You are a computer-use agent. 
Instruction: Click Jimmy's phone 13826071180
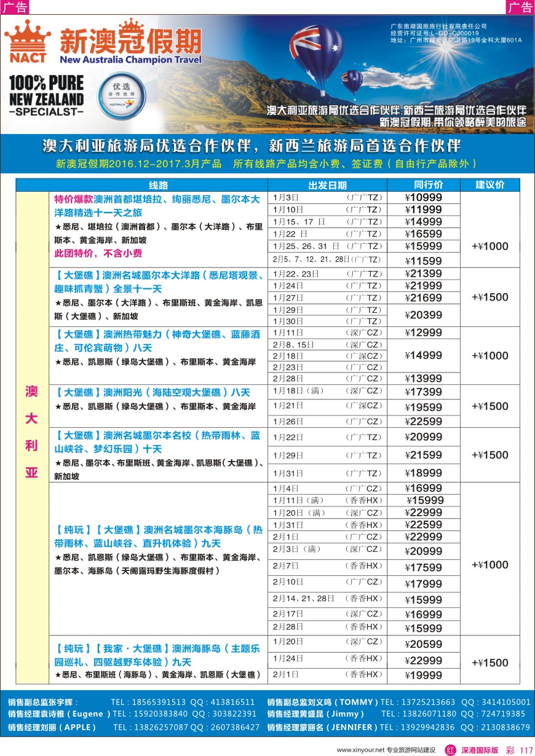click(x=429, y=714)
